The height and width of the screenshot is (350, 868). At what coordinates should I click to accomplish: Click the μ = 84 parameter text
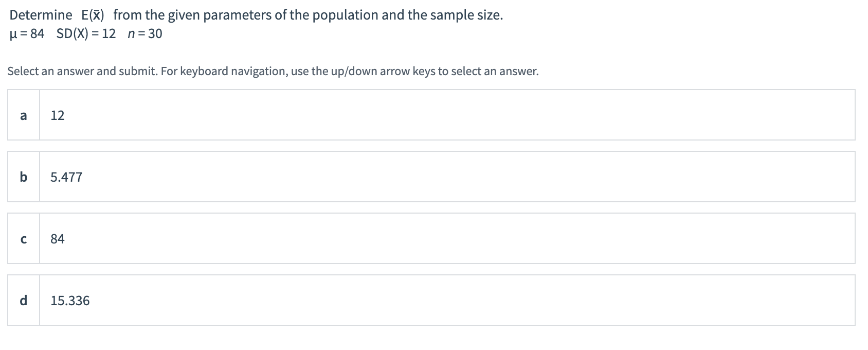(27, 34)
